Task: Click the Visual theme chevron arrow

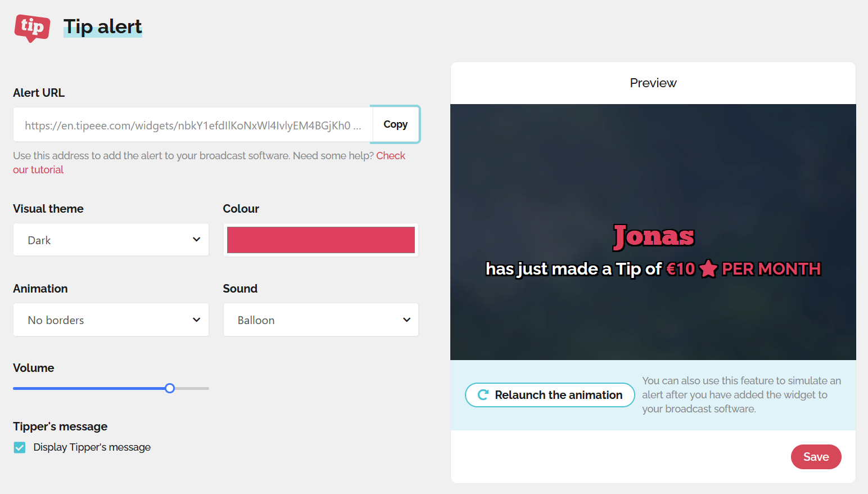Action: pos(196,240)
